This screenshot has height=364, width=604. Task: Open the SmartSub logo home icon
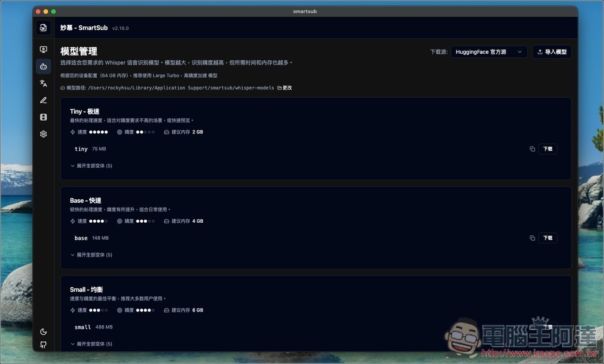click(43, 28)
